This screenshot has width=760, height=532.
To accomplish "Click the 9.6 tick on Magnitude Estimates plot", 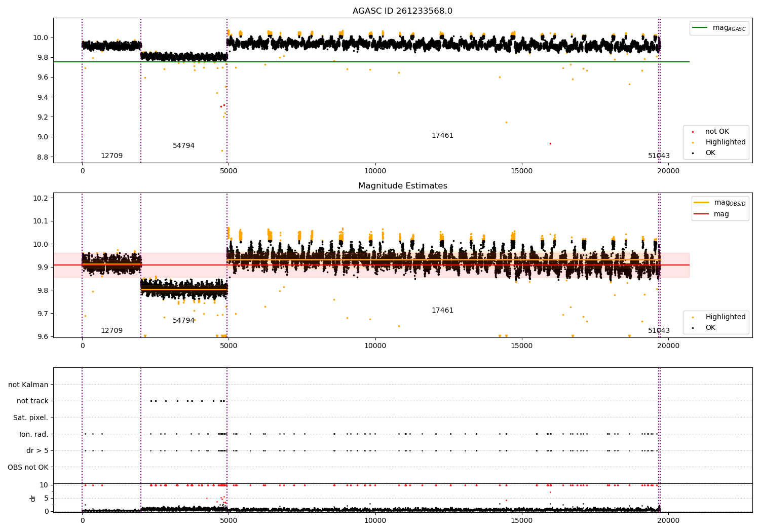I will point(42,337).
